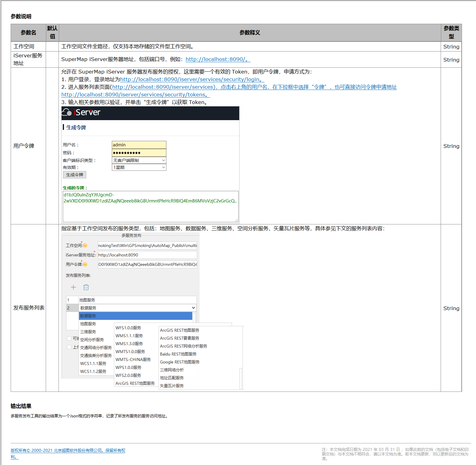Choose 地图服务 from the open dropdown list
Screen dimensions: 476x465
[x=88, y=324]
